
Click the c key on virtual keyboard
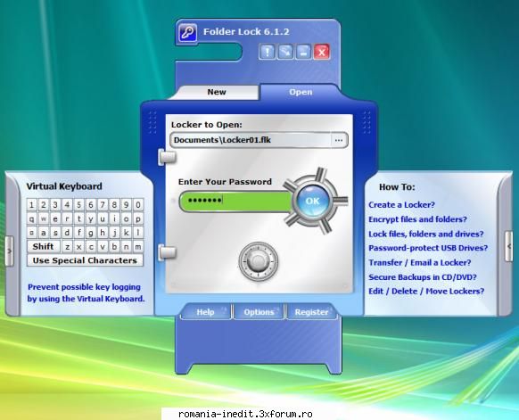[91, 247]
